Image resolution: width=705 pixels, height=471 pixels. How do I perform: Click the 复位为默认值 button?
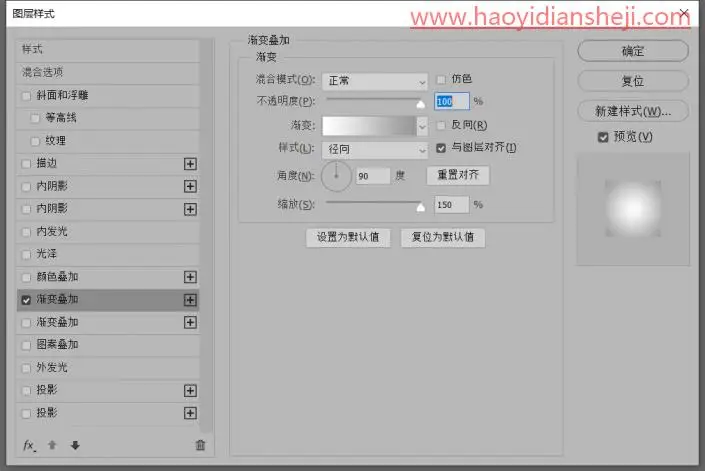click(x=443, y=237)
